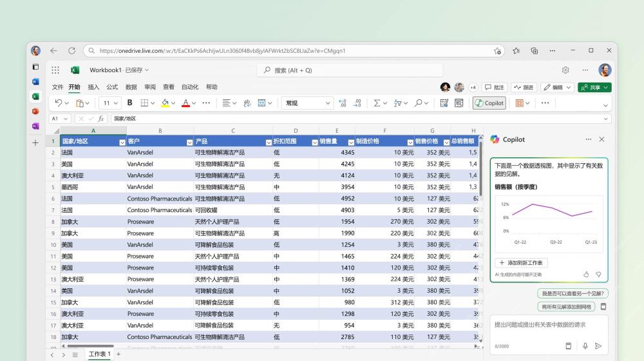Click the Find magnifier icon in ribbon
This screenshot has width=644, height=361.
418,102
